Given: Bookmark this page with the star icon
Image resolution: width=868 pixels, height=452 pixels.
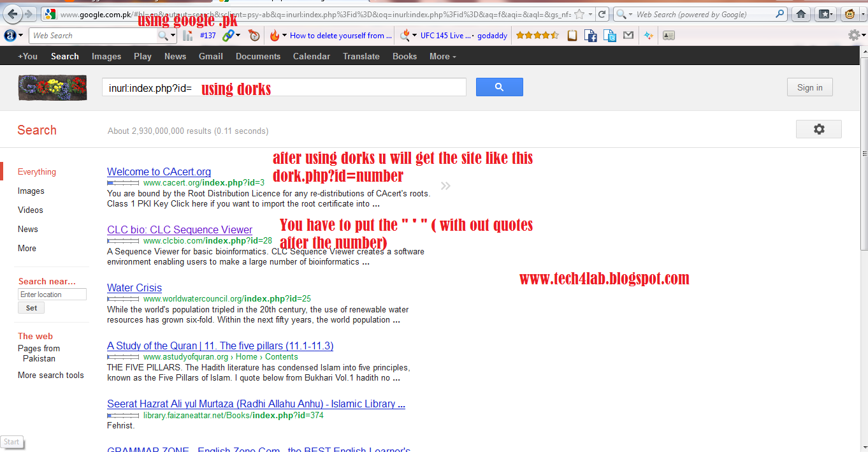Looking at the screenshot, I should coord(579,14).
